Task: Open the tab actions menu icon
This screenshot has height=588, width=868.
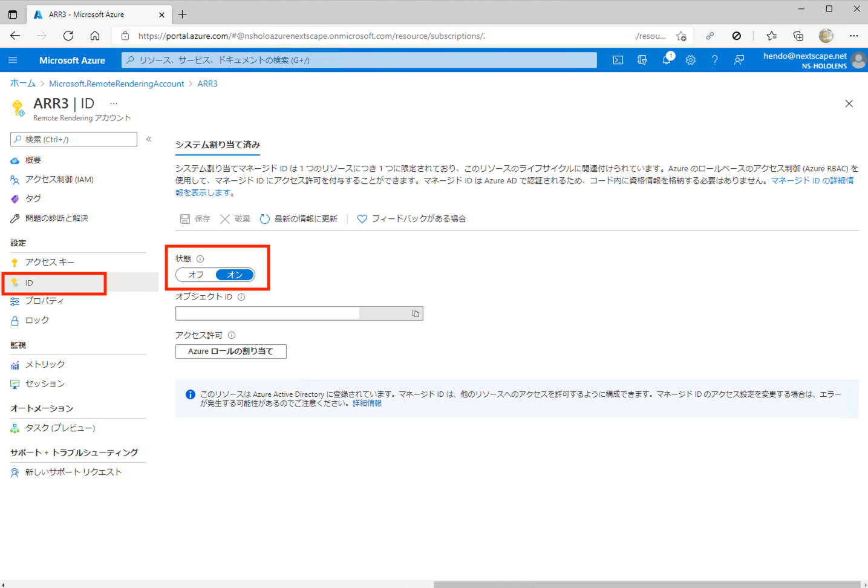Action: tap(13, 14)
